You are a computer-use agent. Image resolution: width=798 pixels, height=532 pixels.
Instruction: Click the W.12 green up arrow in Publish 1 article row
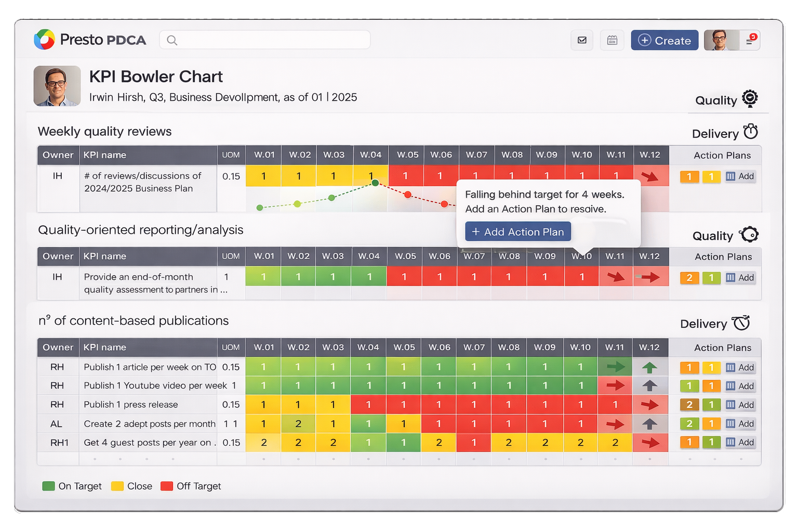649,367
